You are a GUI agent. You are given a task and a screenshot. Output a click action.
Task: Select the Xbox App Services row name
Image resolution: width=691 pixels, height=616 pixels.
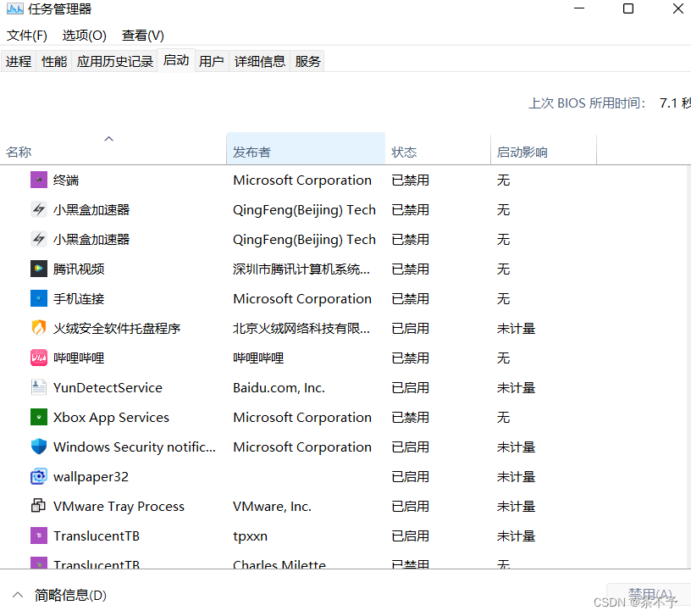pos(111,417)
